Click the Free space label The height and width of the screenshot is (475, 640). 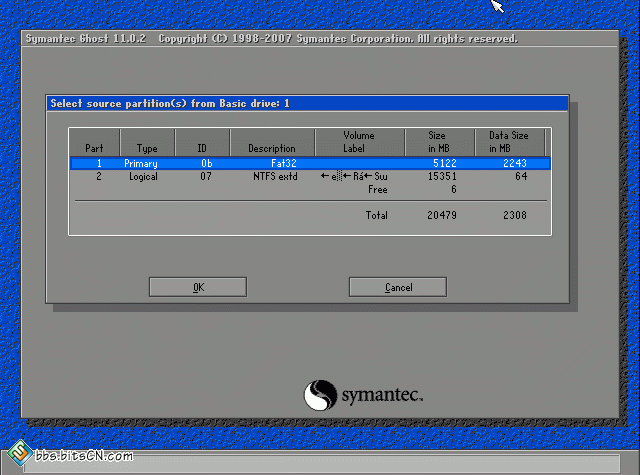tap(378, 190)
